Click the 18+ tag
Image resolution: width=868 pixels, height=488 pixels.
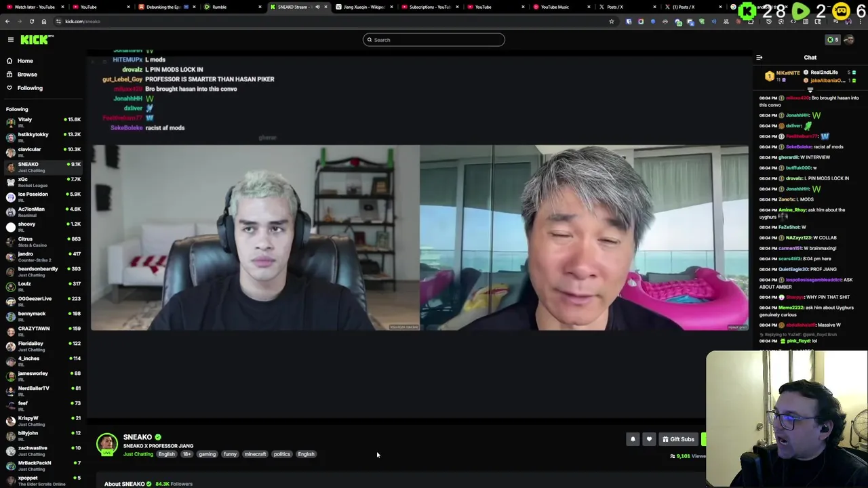click(186, 454)
